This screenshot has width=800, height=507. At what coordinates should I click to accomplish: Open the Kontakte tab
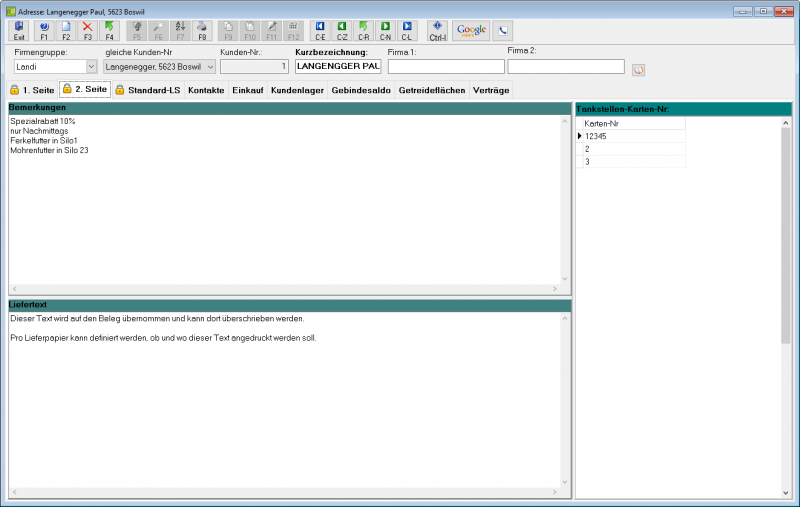pos(206,90)
